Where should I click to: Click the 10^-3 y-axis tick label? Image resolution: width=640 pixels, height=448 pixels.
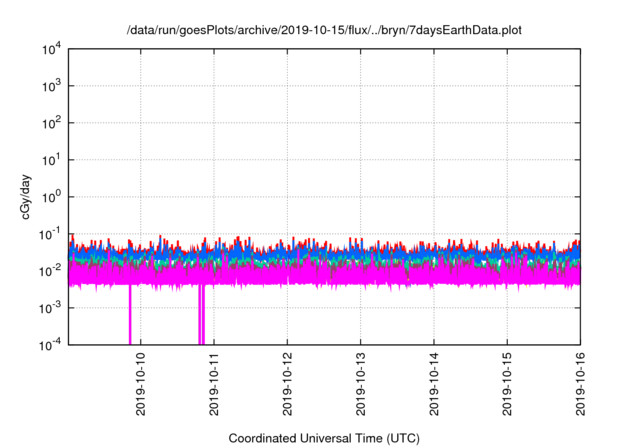click(x=50, y=308)
